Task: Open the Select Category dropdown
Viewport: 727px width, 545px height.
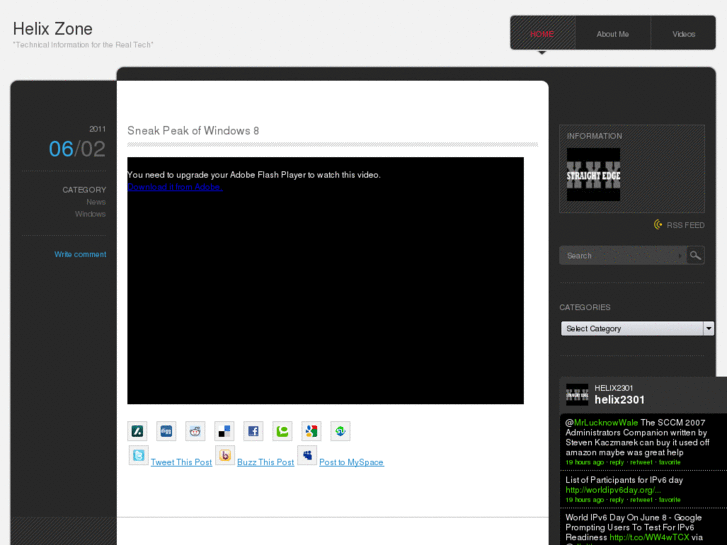Action: (637, 328)
